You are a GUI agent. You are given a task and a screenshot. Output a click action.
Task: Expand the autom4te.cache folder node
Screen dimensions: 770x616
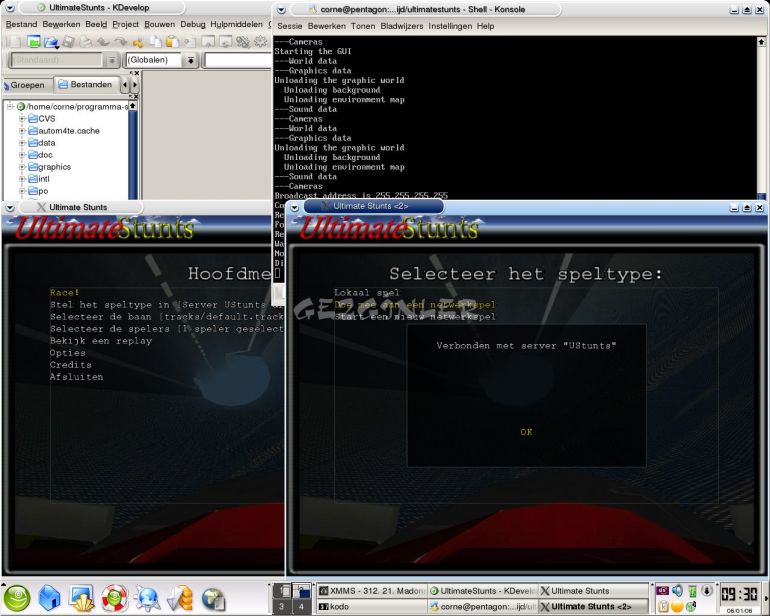[x=22, y=131]
